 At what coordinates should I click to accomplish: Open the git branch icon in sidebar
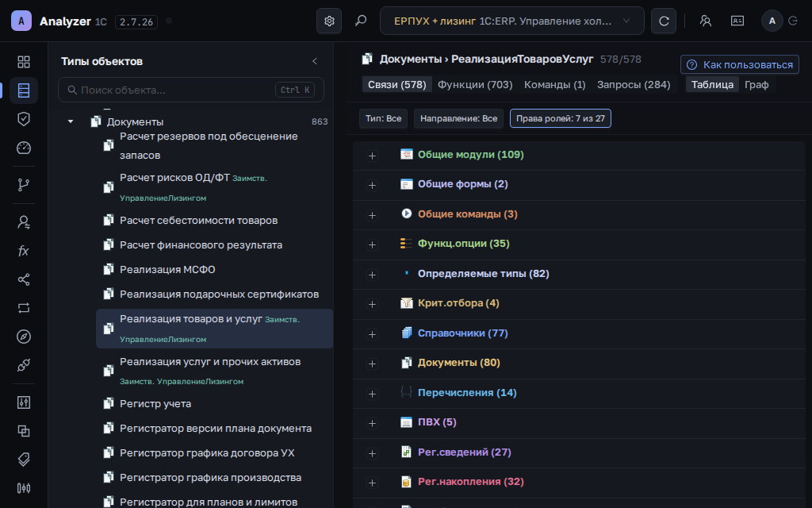tap(24, 185)
